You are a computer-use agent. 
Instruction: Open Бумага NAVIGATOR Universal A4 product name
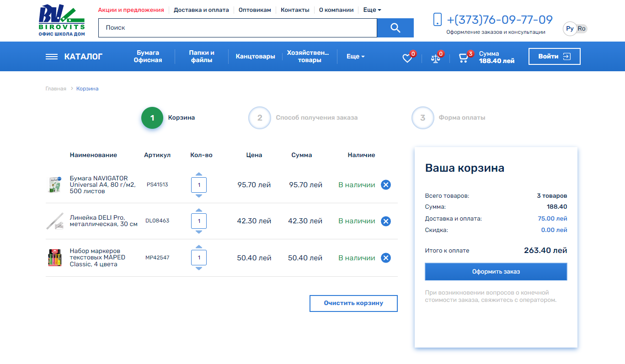103,185
